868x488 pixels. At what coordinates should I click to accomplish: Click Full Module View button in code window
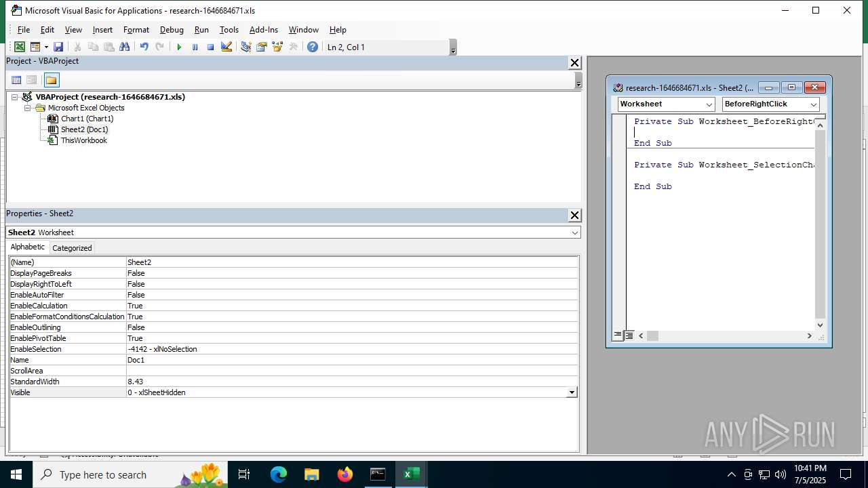629,335
